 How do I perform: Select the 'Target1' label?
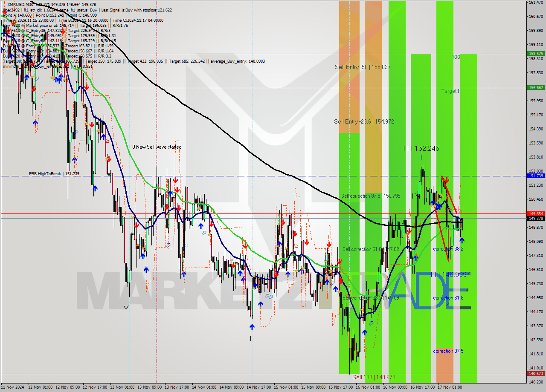(x=450, y=91)
